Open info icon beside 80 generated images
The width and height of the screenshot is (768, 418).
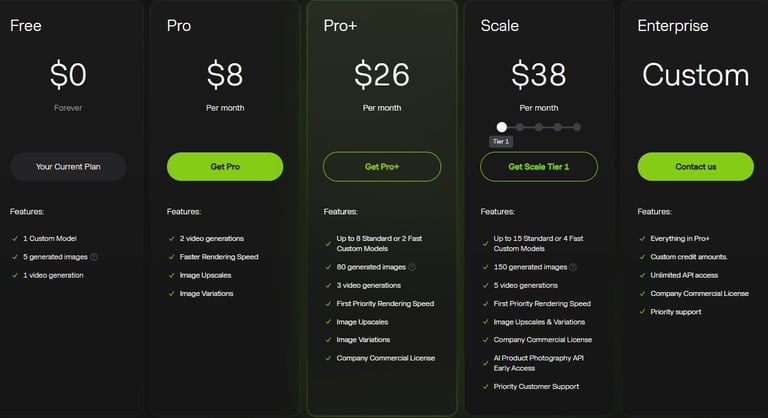tap(412, 267)
